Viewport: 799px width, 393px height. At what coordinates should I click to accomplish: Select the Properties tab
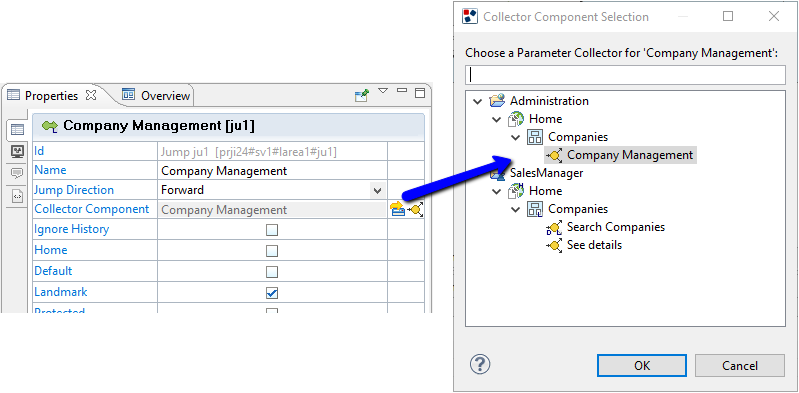[x=51, y=96]
